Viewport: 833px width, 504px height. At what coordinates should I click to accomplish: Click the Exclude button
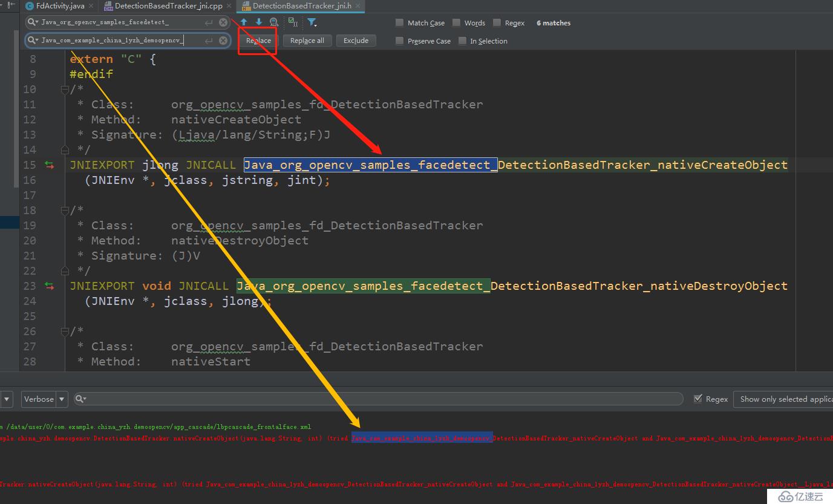click(x=356, y=41)
